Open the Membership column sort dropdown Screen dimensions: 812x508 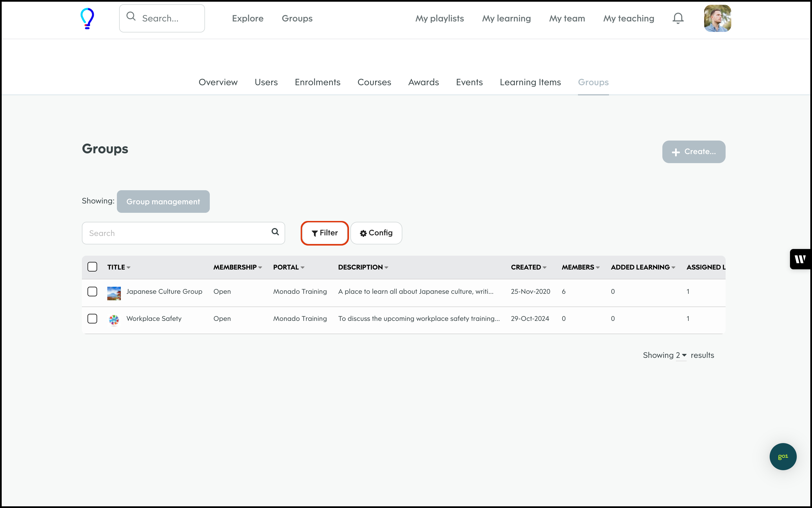point(260,268)
